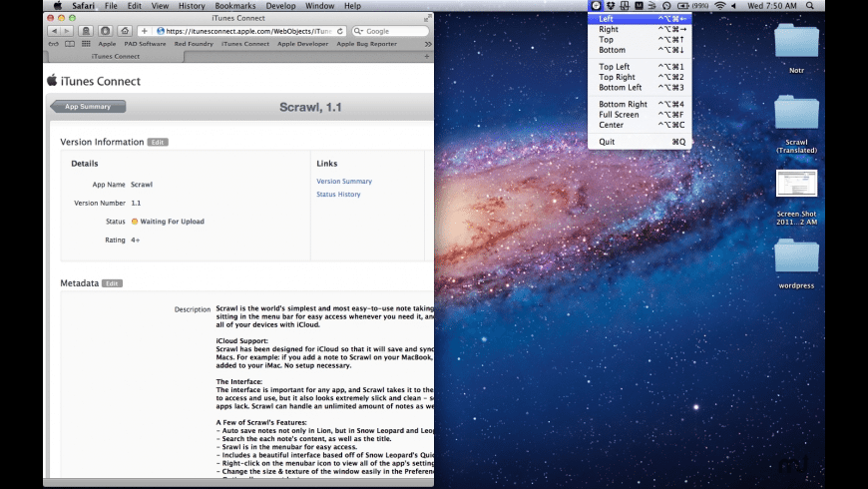Choose Bottom from the window menu
The width and height of the screenshot is (868, 489).
[x=640, y=50]
